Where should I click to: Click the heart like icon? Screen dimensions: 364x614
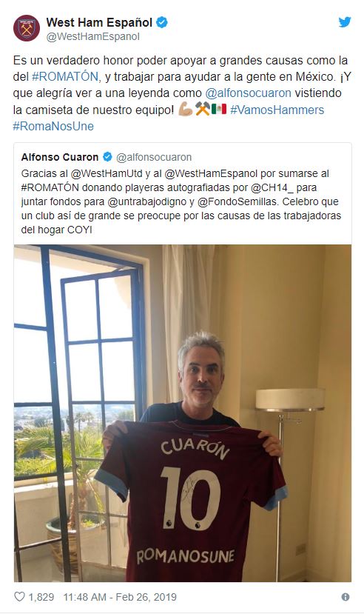(19, 596)
